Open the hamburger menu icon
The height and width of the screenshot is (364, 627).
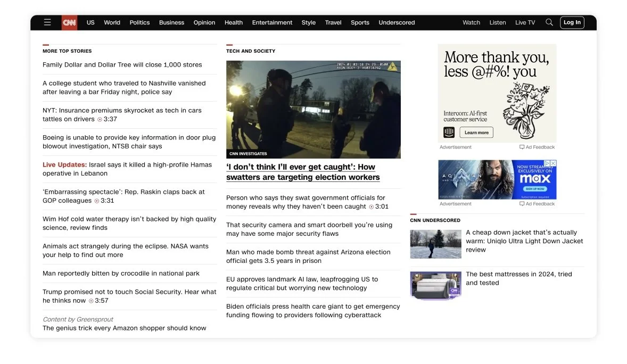pos(47,22)
